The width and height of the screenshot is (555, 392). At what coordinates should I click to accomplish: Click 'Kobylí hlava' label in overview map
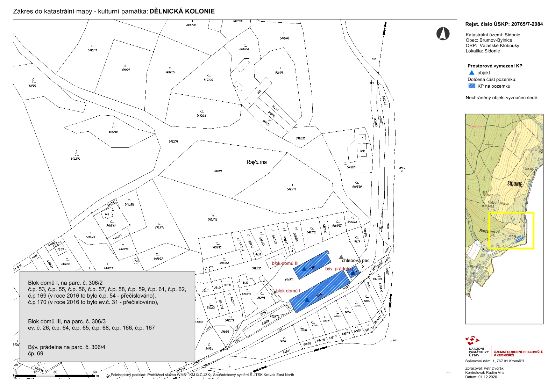[x=498, y=203]
